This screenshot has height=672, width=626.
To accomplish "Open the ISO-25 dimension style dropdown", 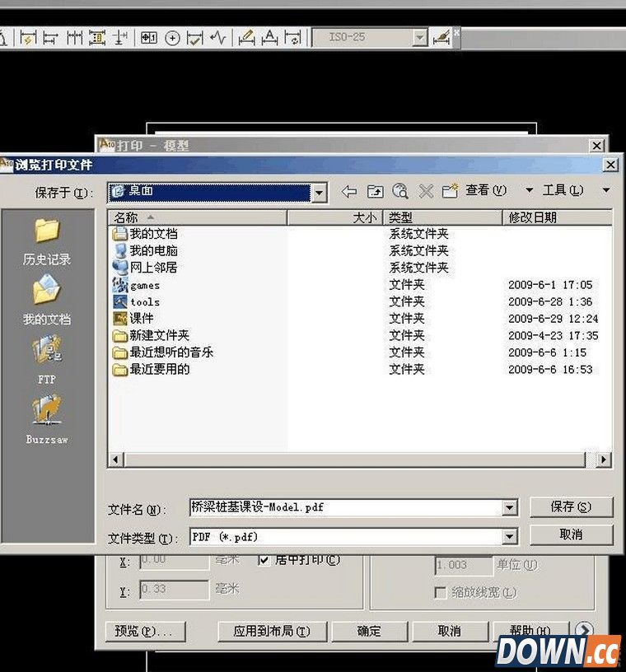I will pyautogui.click(x=420, y=38).
